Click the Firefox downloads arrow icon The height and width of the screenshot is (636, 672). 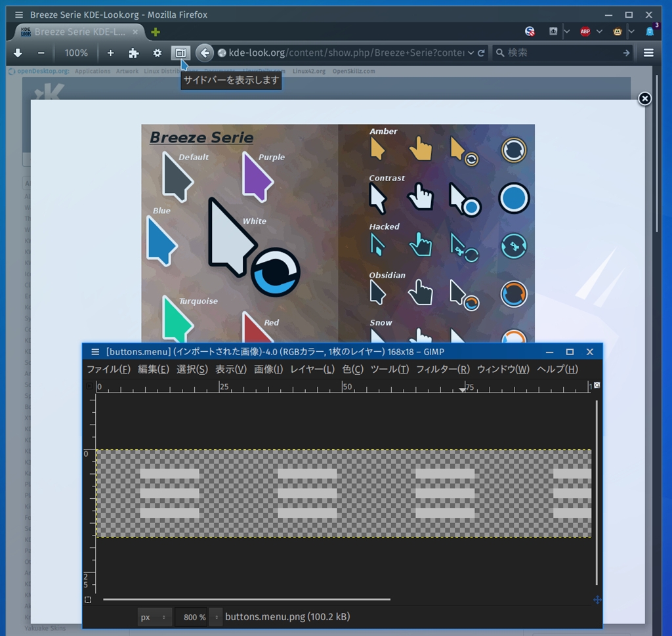pyautogui.click(x=18, y=53)
